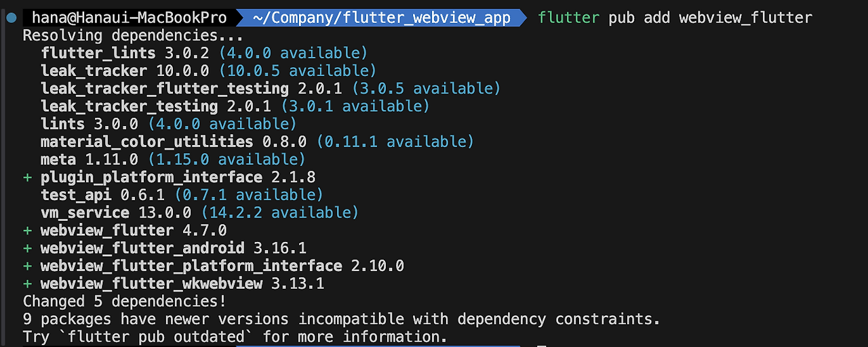Click the plus marker beside webview_flutter_android
The height and width of the screenshot is (347, 868).
[x=27, y=248]
